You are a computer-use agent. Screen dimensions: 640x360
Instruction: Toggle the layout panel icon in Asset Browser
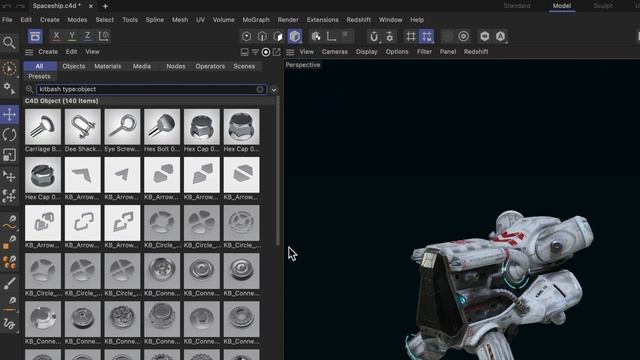tap(244, 52)
